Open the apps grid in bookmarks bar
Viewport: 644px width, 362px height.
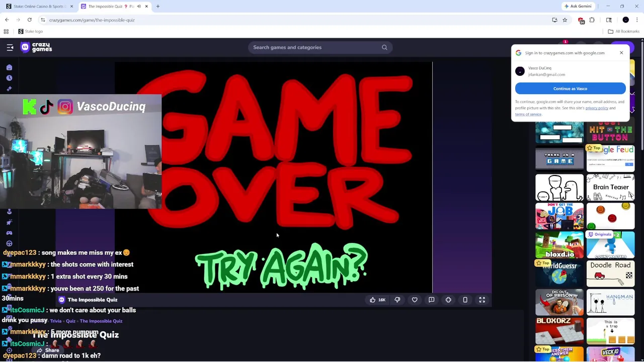coord(6,31)
